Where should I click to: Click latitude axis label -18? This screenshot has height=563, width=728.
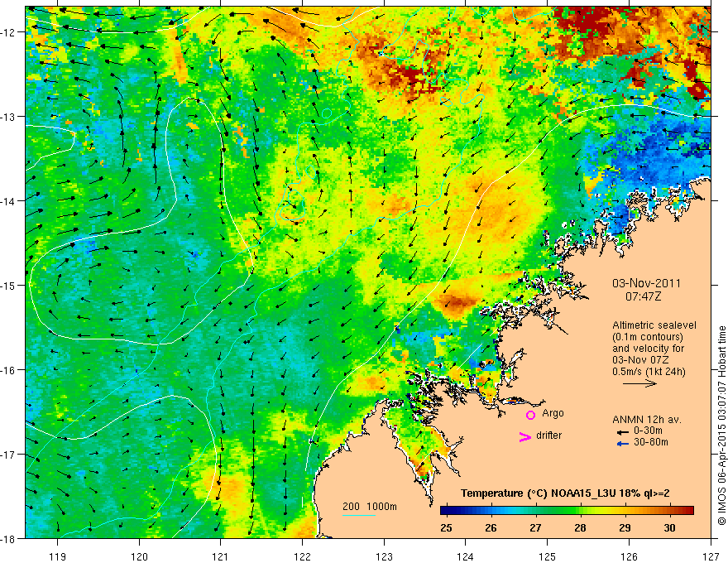(8, 539)
